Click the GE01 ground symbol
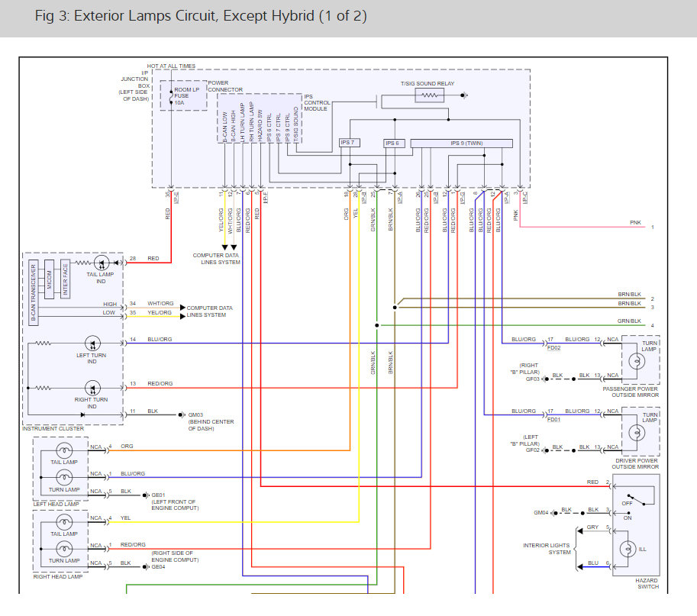697x616 pixels. pos(145,495)
